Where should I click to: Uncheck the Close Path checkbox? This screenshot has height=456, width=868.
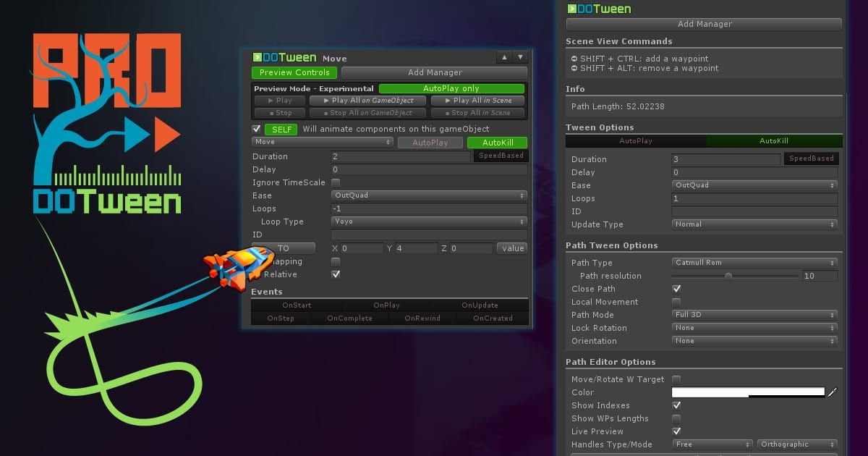coord(676,289)
